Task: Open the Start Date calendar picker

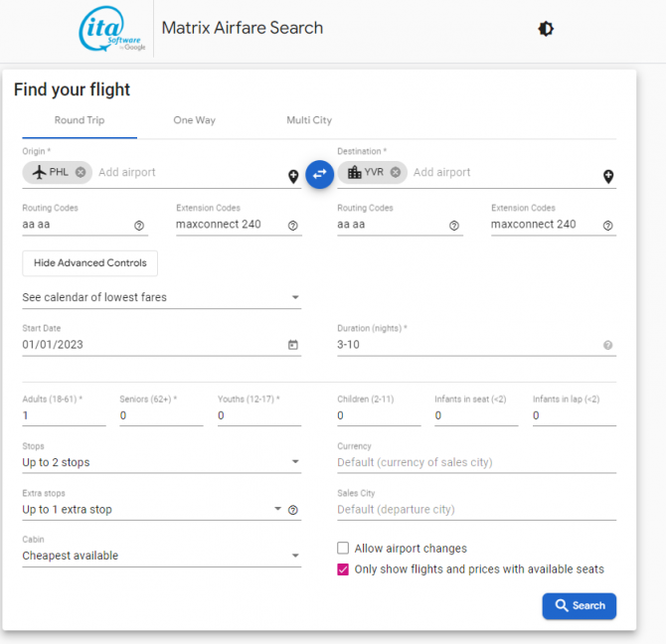Action: [293, 345]
